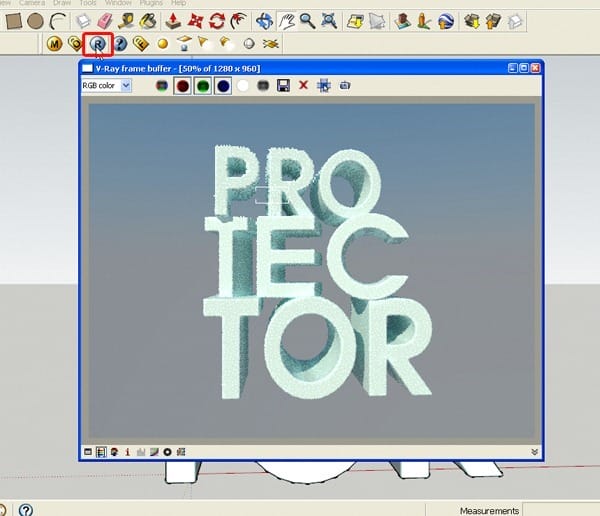Select the Orbit camera tool
This screenshot has width=600, height=516.
click(x=264, y=21)
